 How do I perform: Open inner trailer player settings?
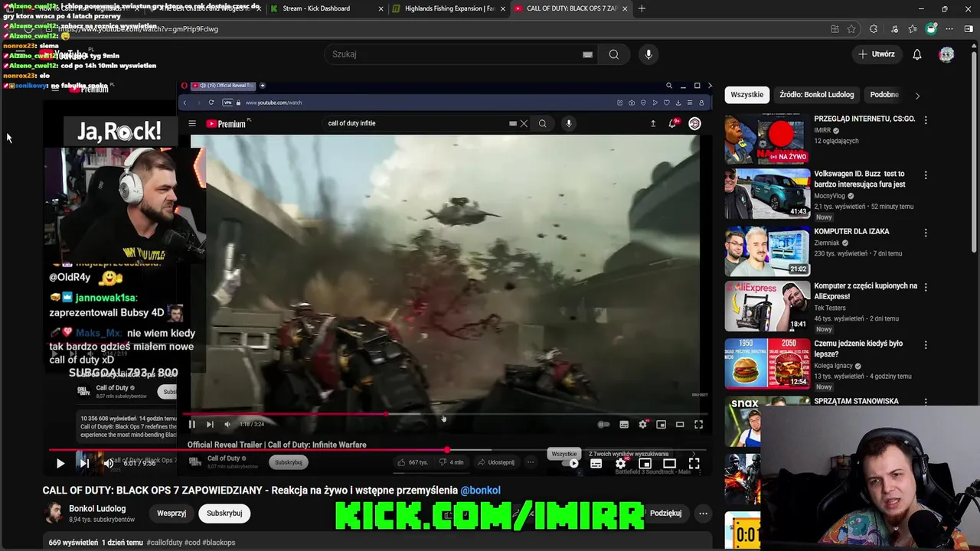point(643,424)
